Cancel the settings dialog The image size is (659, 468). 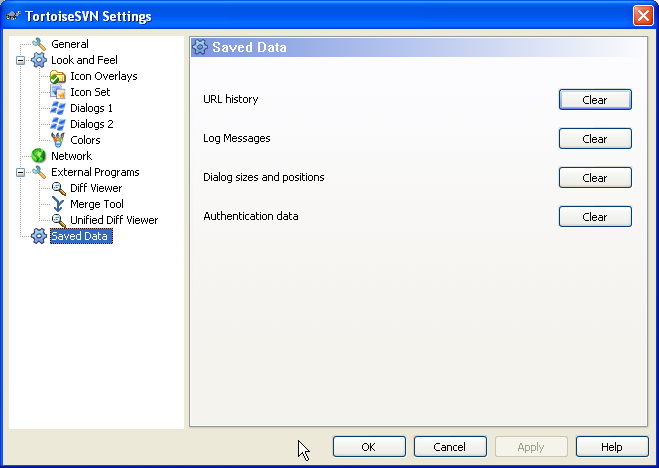click(450, 447)
